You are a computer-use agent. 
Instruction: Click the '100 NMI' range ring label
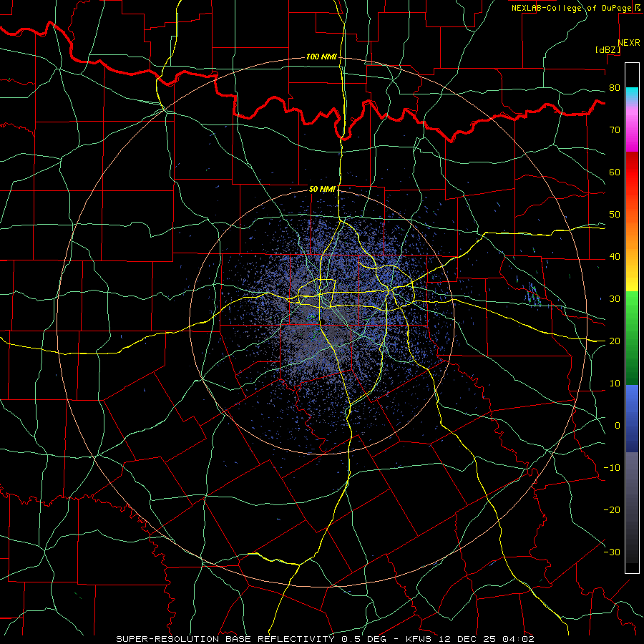(x=321, y=57)
